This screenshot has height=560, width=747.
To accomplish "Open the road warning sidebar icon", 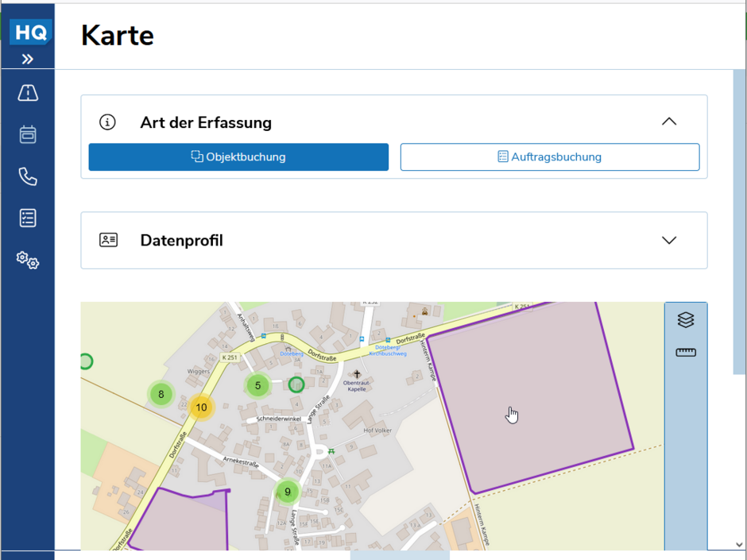I will [x=28, y=93].
